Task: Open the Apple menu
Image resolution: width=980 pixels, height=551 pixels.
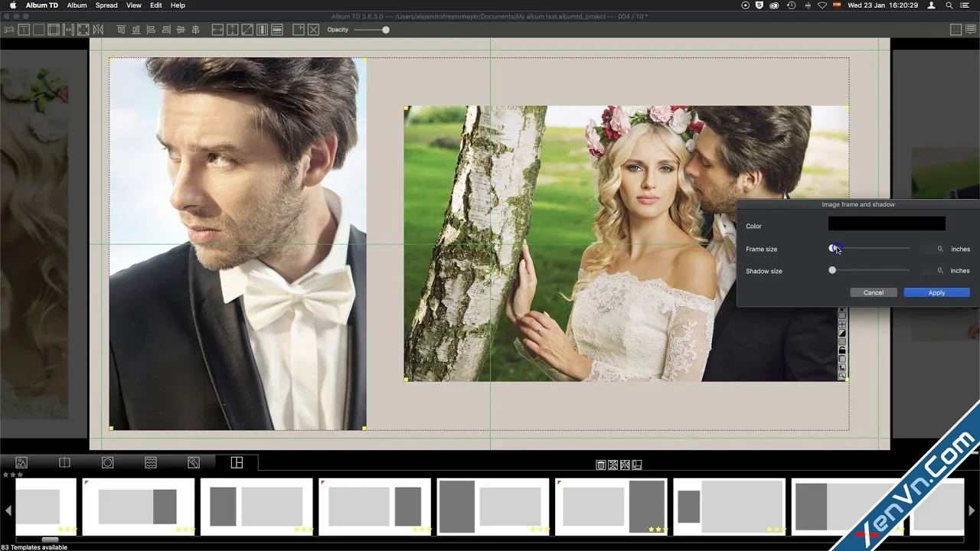Action: [x=12, y=5]
